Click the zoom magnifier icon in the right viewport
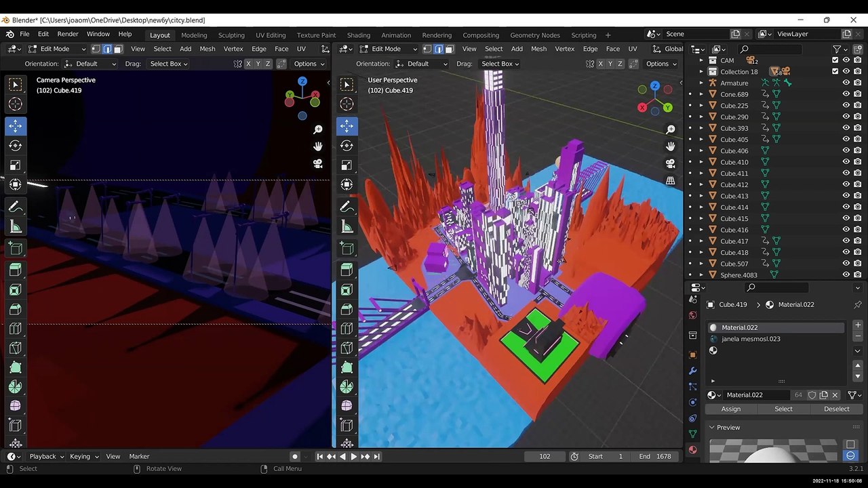Image resolution: width=868 pixels, height=488 pixels. tap(670, 129)
